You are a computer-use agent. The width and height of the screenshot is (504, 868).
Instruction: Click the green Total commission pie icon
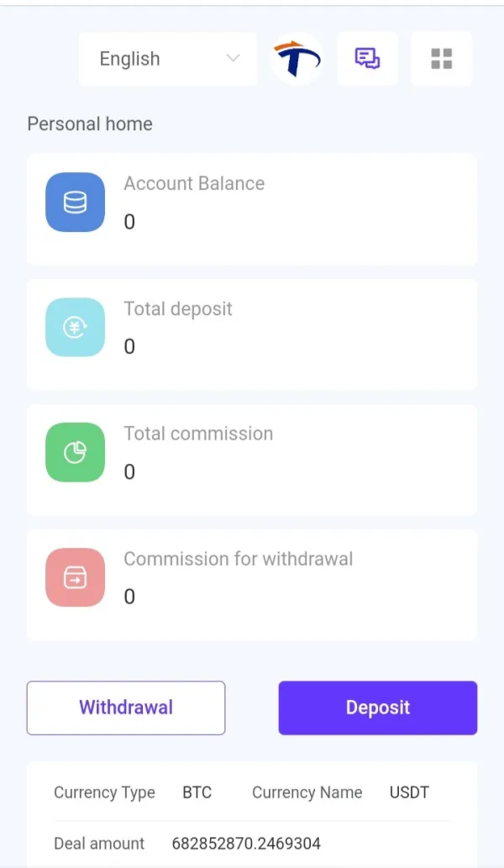point(75,453)
